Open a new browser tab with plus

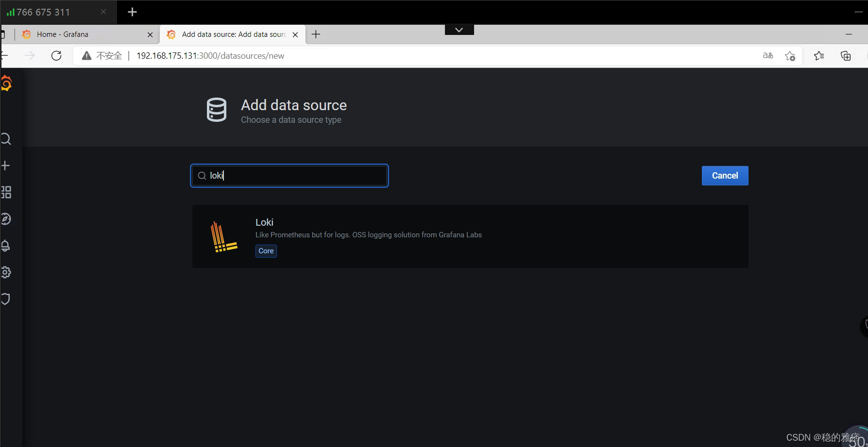(x=316, y=34)
